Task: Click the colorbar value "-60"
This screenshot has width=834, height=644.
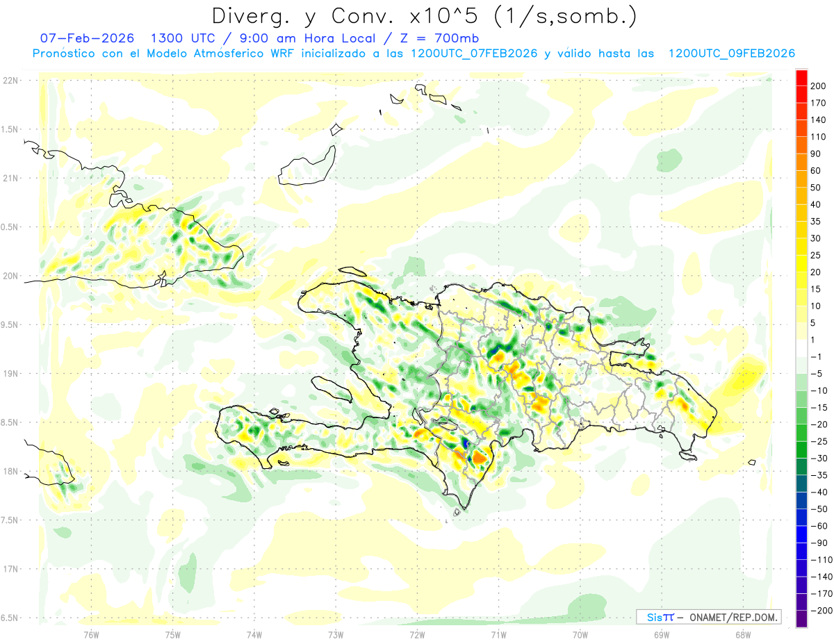Action: point(819,526)
